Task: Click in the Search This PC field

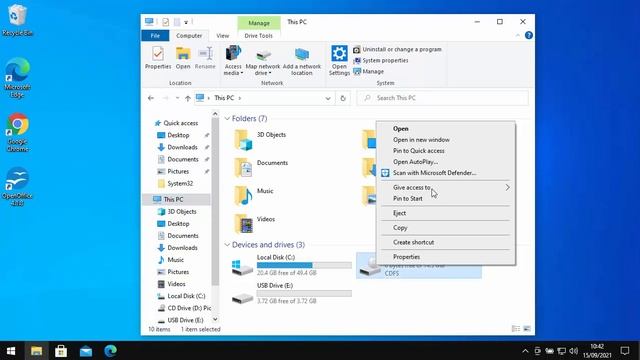Action: pos(443,98)
